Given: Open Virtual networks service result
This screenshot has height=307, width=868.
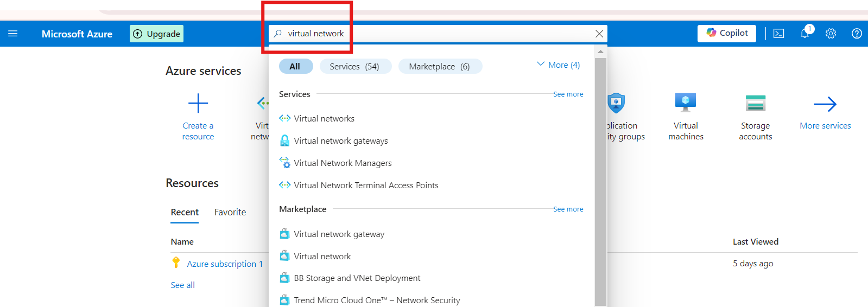Looking at the screenshot, I should pos(324,118).
